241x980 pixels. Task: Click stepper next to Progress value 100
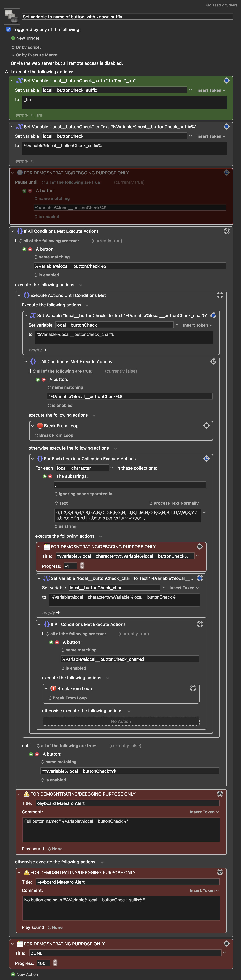coord(55,963)
